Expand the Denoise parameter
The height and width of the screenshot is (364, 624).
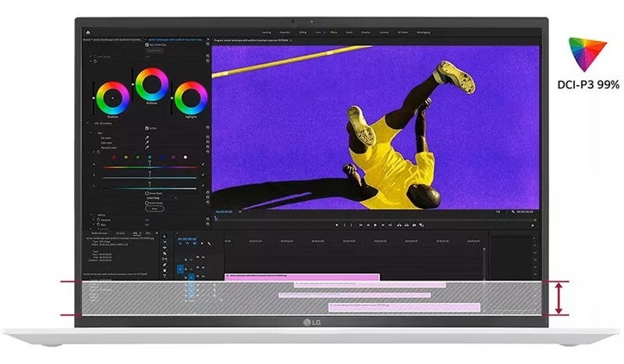coord(94,220)
